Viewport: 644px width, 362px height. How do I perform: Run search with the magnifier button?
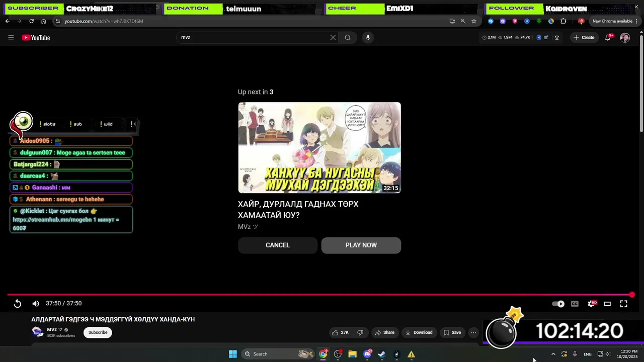click(348, 38)
